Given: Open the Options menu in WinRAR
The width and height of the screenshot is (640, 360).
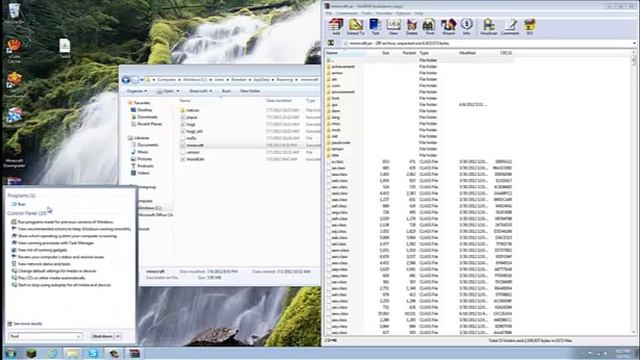Looking at the screenshot, I should tap(403, 13).
